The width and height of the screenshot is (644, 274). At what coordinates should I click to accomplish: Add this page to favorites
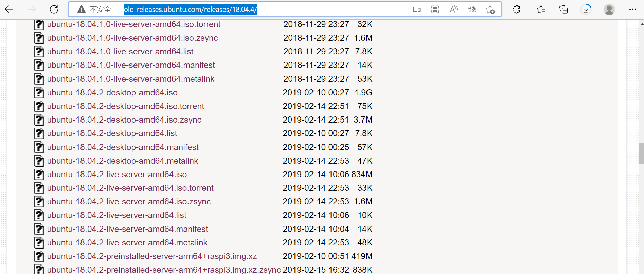click(490, 9)
